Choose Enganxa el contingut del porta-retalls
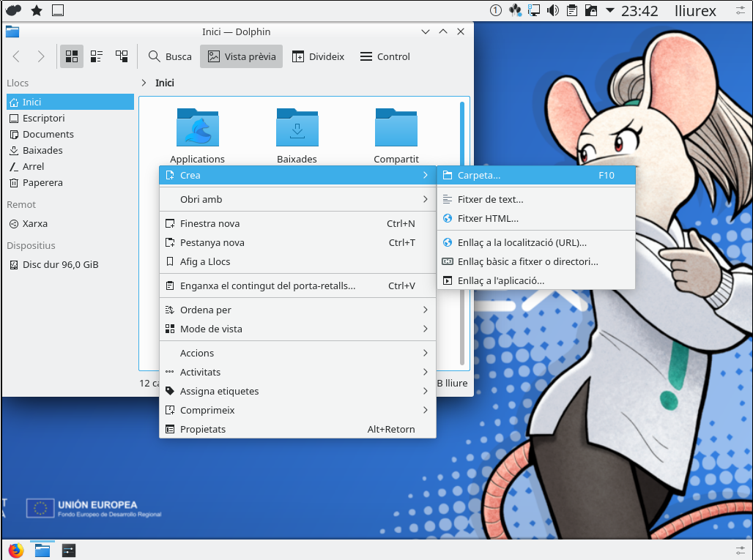 point(297,286)
